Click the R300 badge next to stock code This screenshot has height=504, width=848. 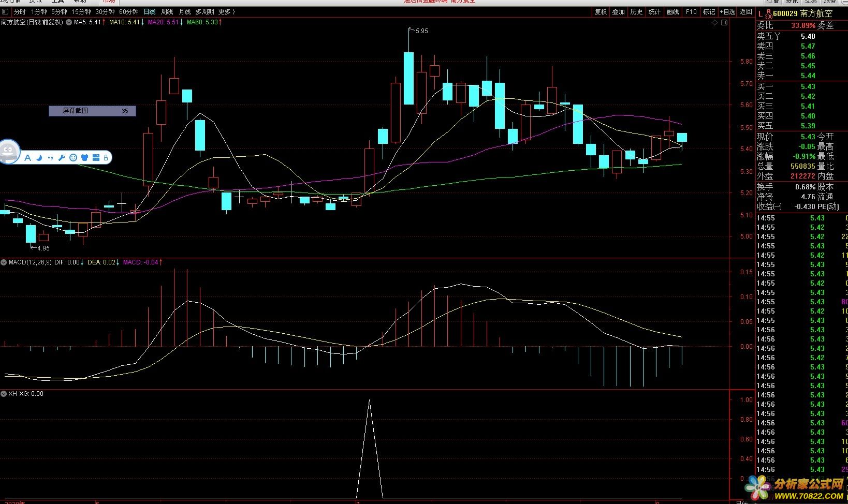coord(768,14)
